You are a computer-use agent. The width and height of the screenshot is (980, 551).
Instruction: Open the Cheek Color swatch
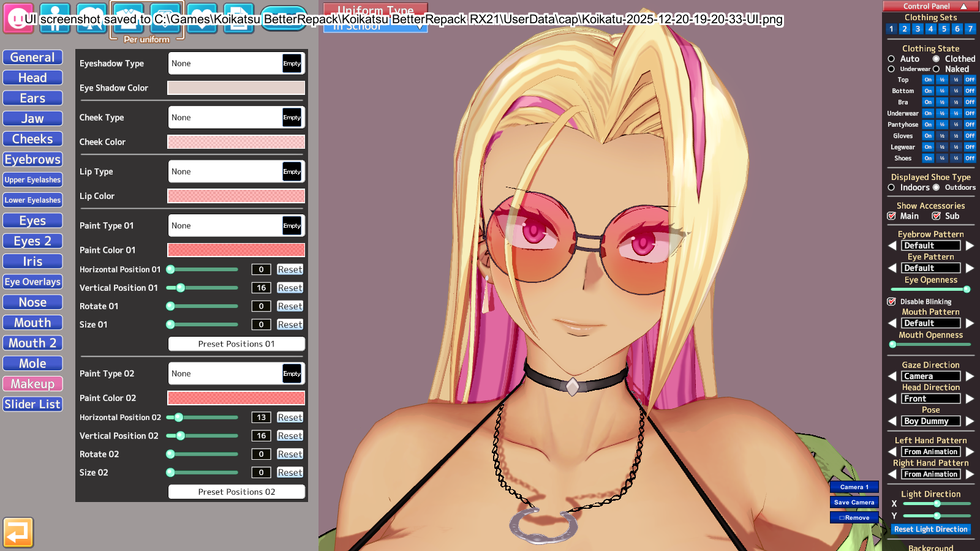click(x=236, y=142)
